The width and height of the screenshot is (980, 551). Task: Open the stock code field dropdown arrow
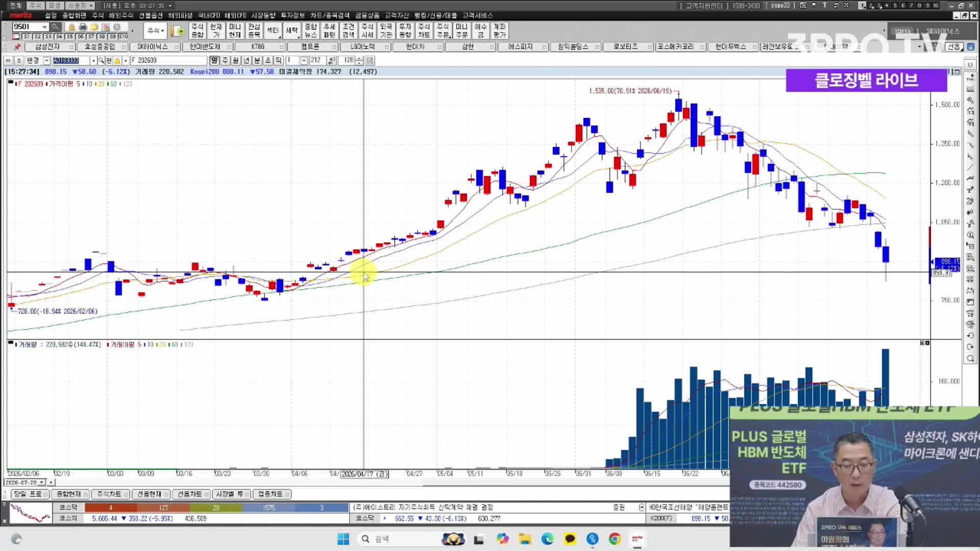pyautogui.click(x=93, y=60)
